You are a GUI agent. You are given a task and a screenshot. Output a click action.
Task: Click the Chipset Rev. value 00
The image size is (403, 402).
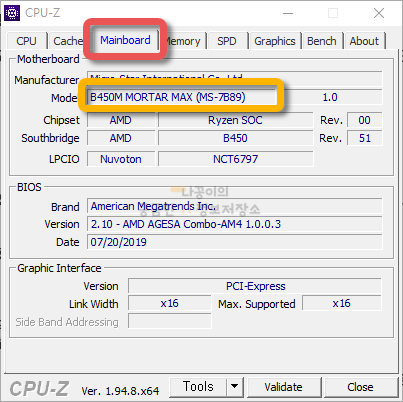click(x=364, y=120)
